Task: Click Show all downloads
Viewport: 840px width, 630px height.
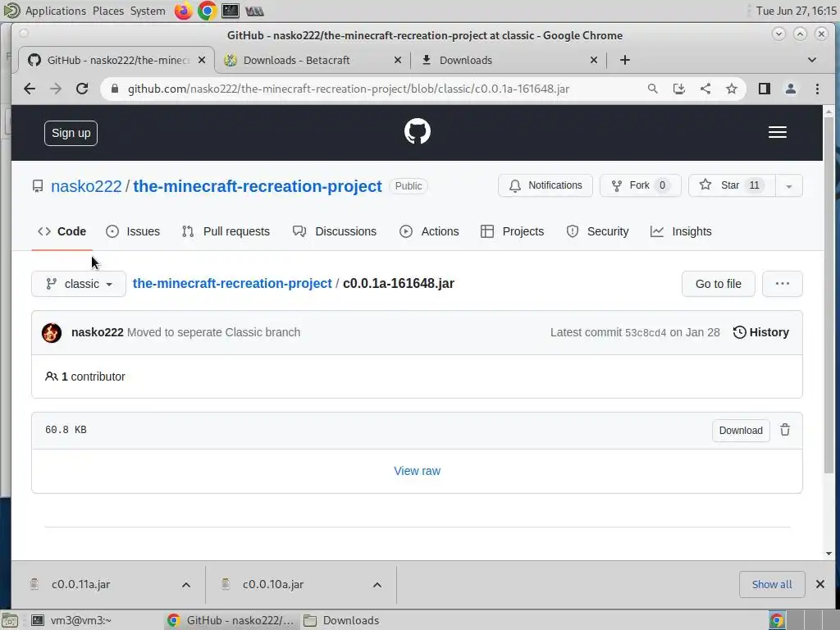Action: [772, 584]
